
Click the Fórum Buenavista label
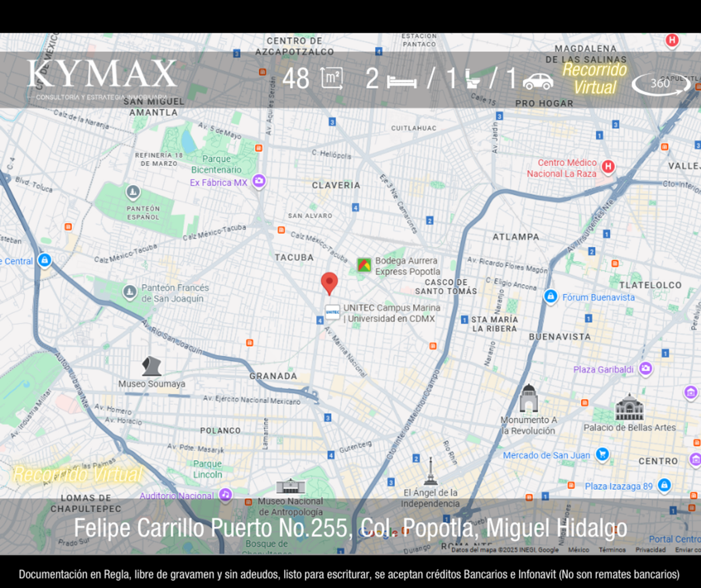click(x=598, y=298)
